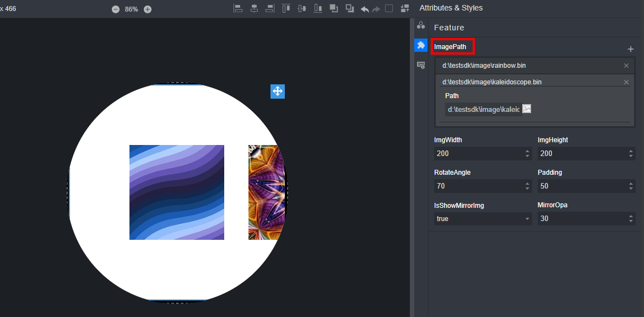Click the blue move handle on canvas
The width and height of the screenshot is (644, 317).
pos(278,92)
